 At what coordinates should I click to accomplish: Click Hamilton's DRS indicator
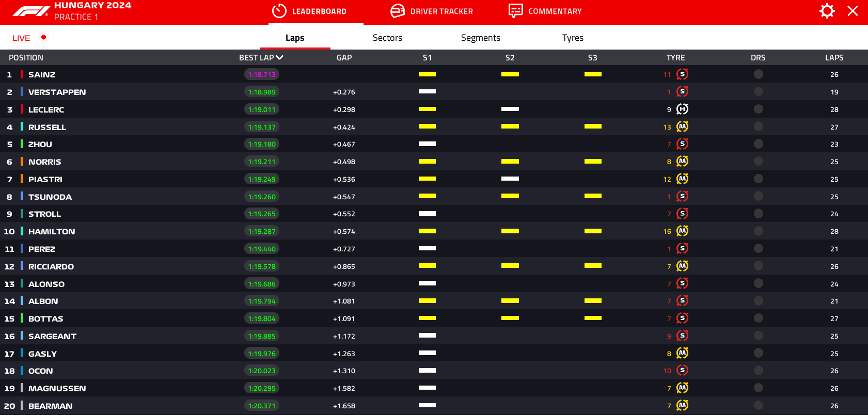pos(758,231)
